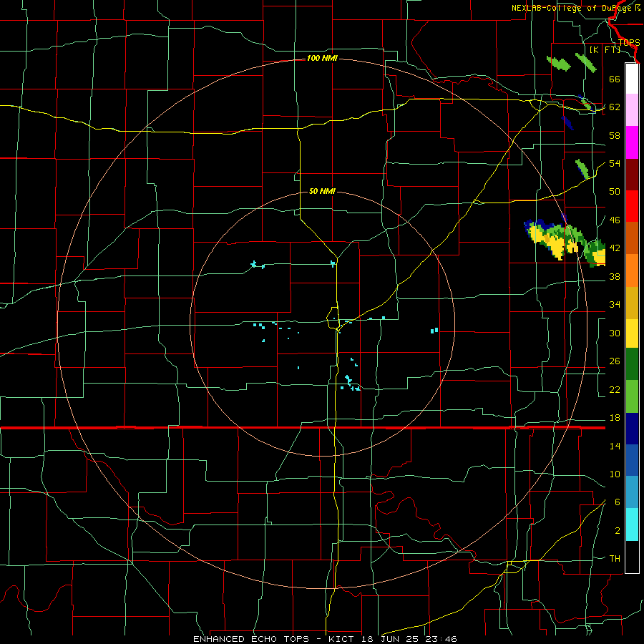
Task: Click the '62' legend value
Action: point(615,107)
